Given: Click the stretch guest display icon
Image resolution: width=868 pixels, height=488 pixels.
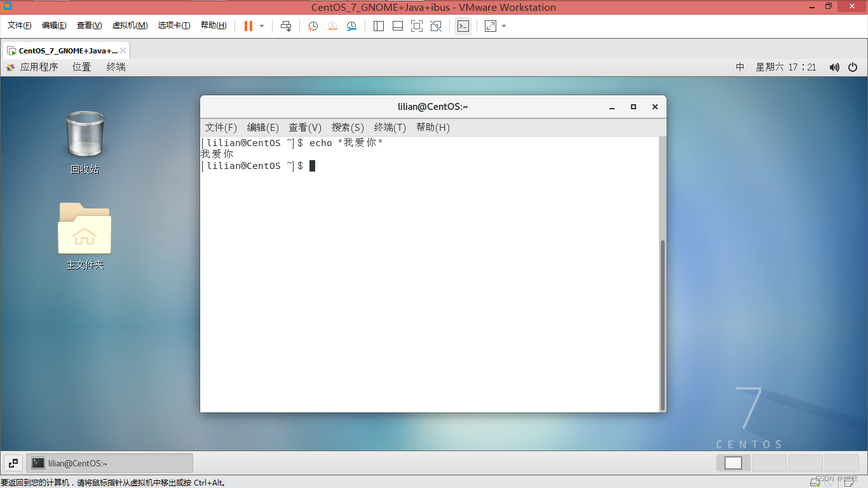Looking at the screenshot, I should tap(491, 26).
